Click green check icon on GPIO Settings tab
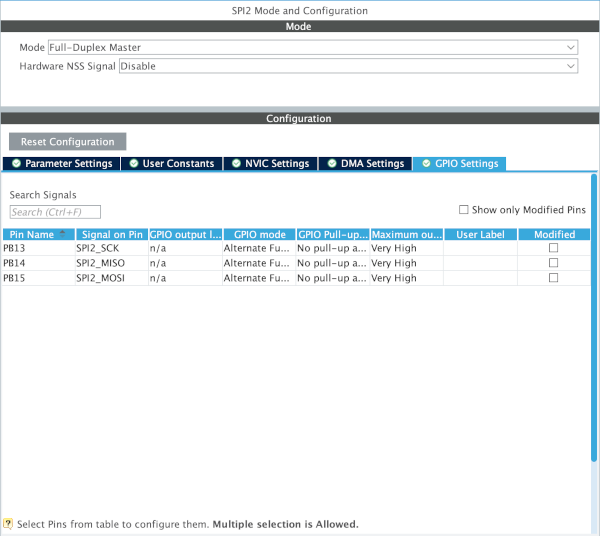 tap(424, 164)
